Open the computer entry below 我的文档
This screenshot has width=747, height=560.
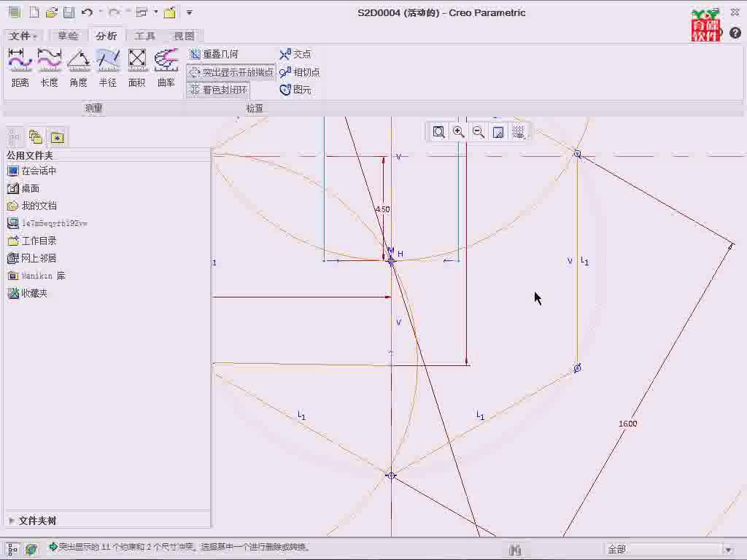click(47, 223)
